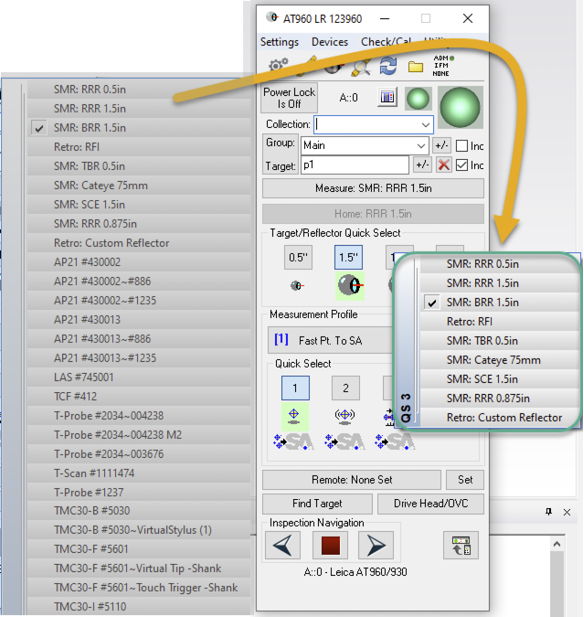The image size is (584, 617).
Task: Open the yellow folder icon
Action: 415,67
